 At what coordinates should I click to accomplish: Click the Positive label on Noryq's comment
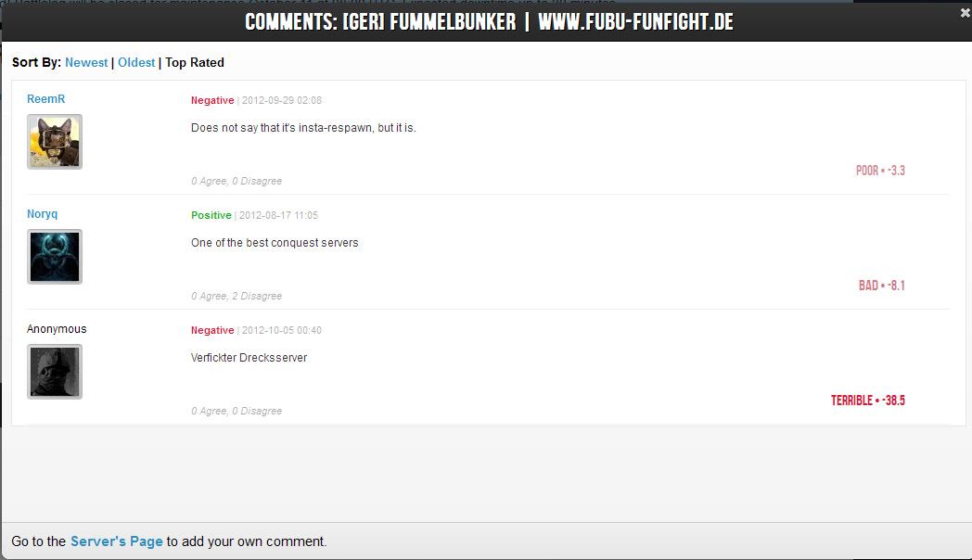coord(211,215)
